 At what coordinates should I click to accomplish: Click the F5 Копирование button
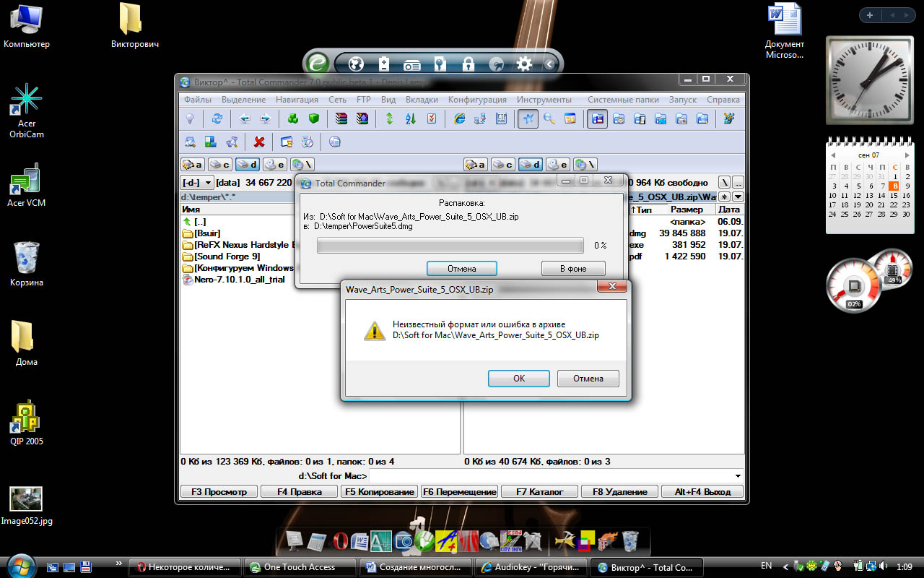(380, 492)
